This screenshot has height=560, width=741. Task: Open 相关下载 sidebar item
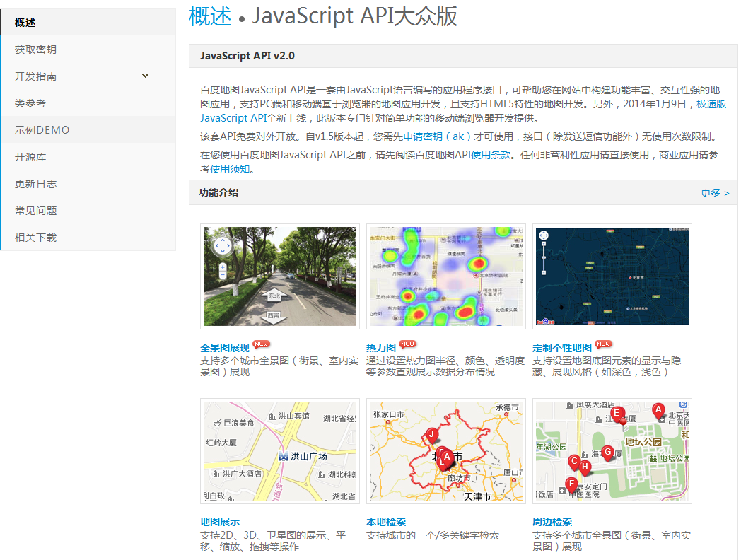(88, 238)
